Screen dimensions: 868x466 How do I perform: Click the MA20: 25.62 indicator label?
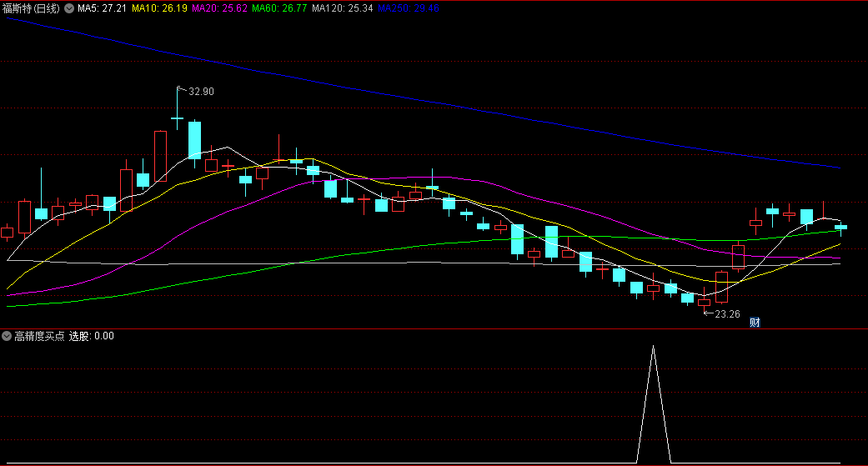coord(220,8)
